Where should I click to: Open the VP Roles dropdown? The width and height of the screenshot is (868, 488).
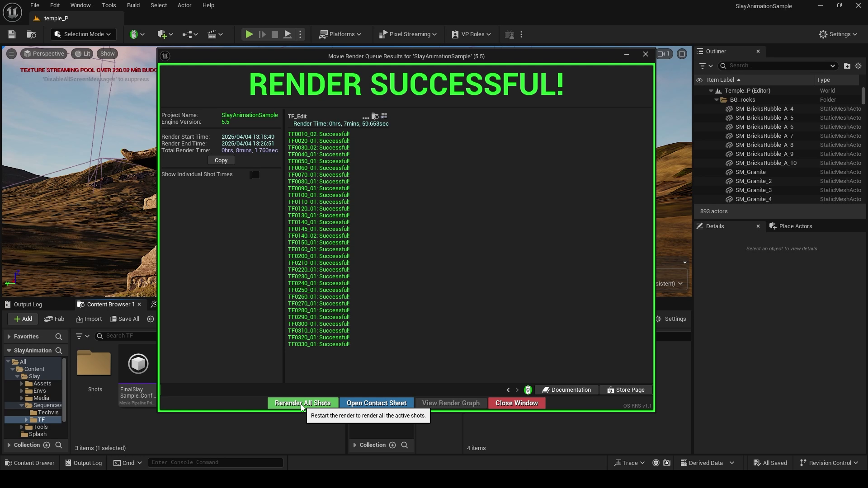point(471,34)
